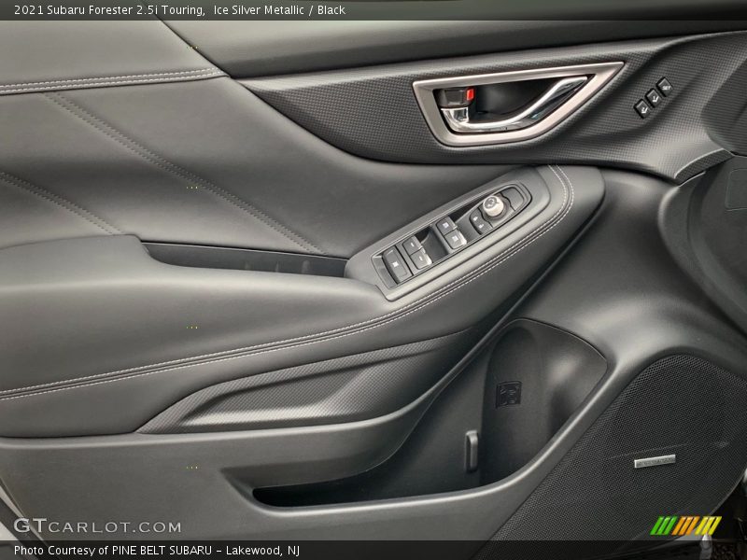The image size is (747, 560).
Task: Click the colorful striped logo at bottom right
Action: tap(685, 525)
